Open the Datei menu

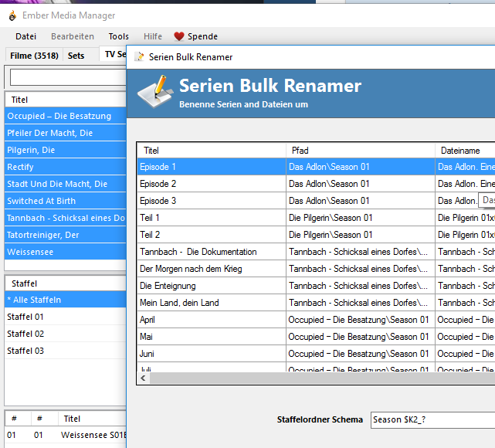pyautogui.click(x=26, y=36)
